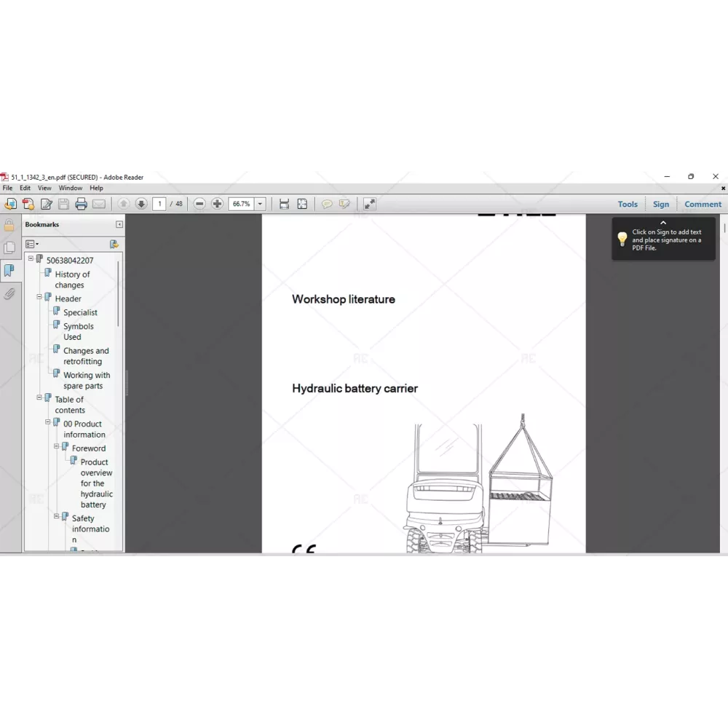The image size is (728, 728).
Task: Click the zoom out minus button
Action: [199, 205]
